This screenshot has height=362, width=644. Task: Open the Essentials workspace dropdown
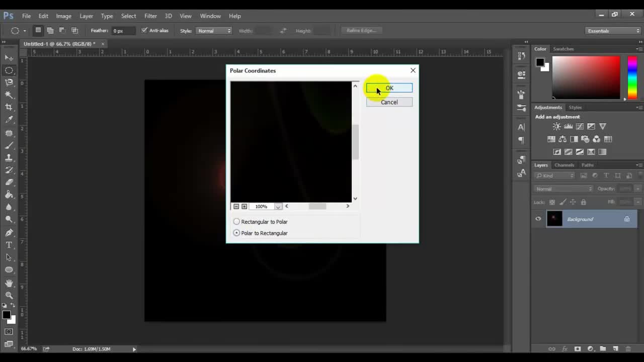click(613, 31)
